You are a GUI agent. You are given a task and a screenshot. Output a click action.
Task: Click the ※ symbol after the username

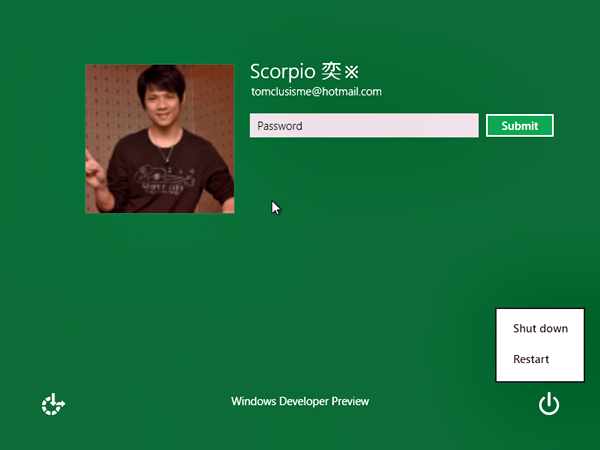pos(351,72)
